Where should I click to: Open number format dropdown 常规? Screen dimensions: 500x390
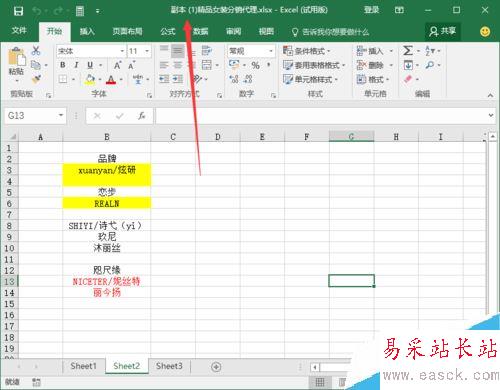pos(271,51)
